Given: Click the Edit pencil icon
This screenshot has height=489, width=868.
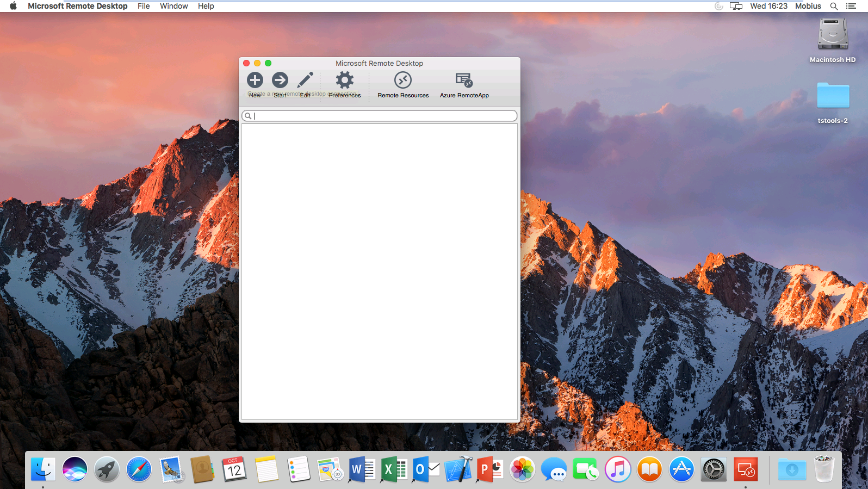Looking at the screenshot, I should click(x=305, y=80).
